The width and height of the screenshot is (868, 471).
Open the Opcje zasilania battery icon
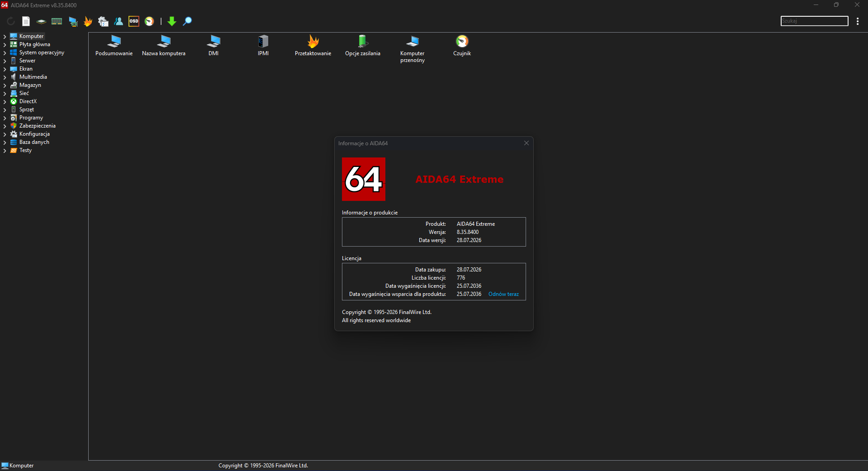coord(363,46)
